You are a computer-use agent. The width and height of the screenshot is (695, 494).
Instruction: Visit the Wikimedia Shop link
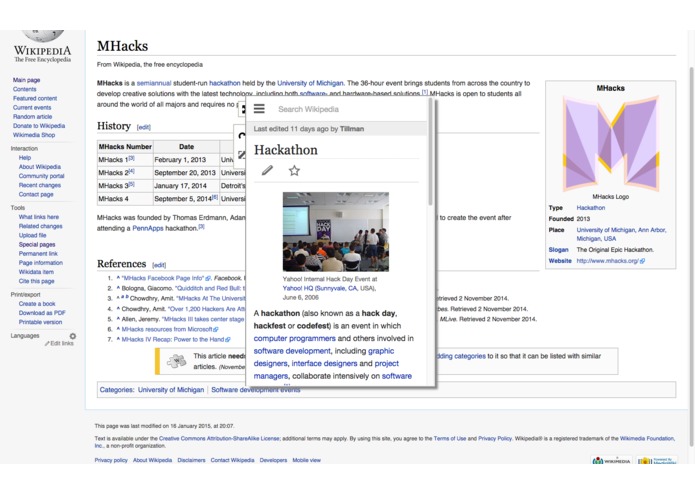[x=34, y=135]
